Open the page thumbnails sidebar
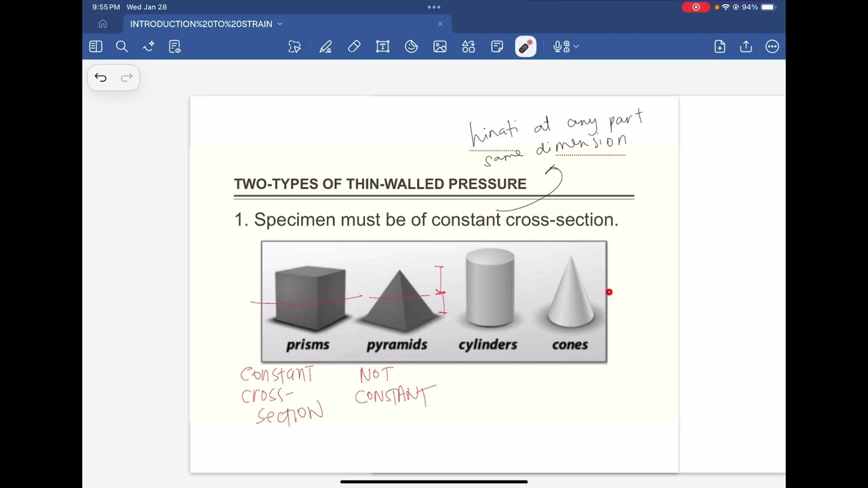Image resolution: width=868 pixels, height=488 pixels. pyautogui.click(x=96, y=47)
